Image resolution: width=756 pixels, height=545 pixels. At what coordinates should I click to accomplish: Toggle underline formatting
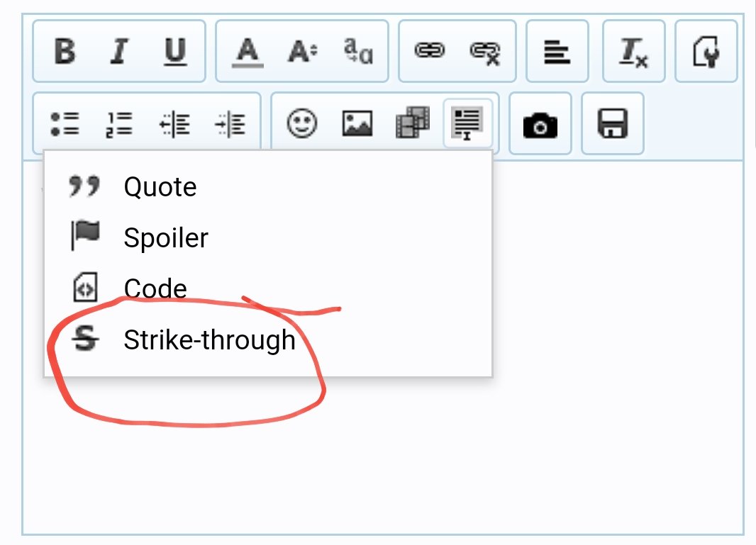pos(174,50)
